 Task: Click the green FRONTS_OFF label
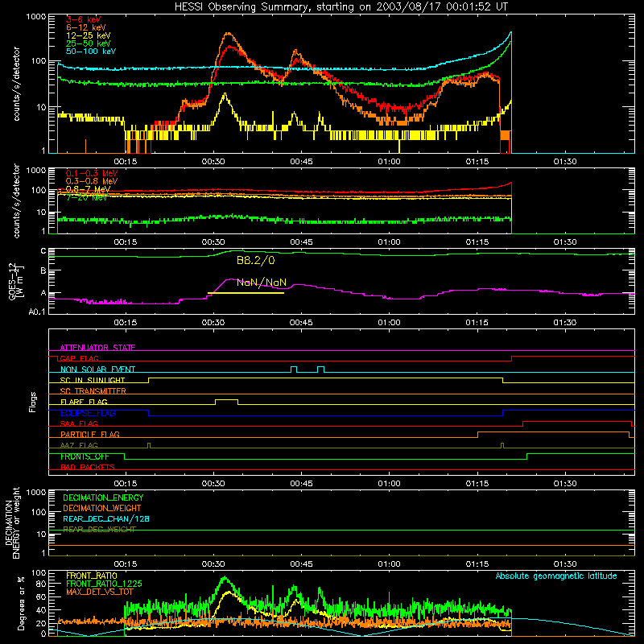point(85,456)
